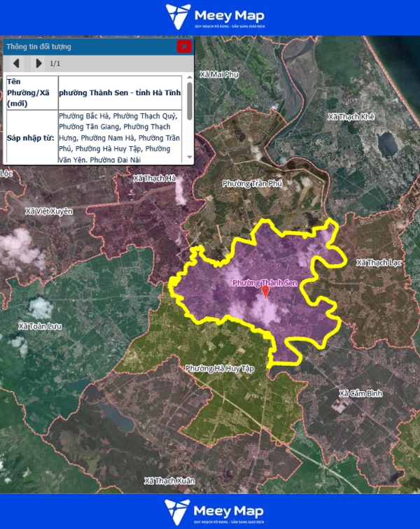420x529 pixels.
Task: Click the red location pin marker
Action: [x=265, y=292]
